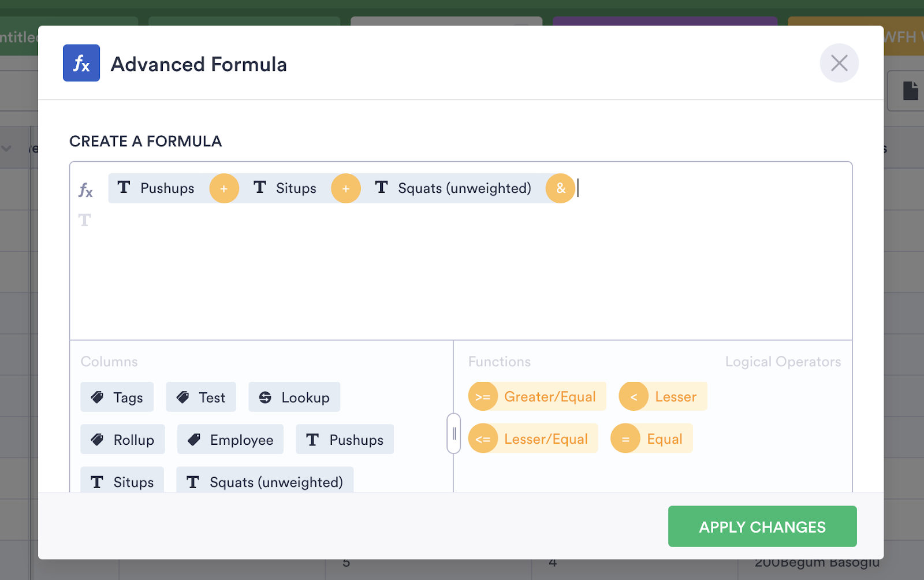924x580 pixels.
Task: Add the Lookup column to formula
Action: tap(294, 397)
